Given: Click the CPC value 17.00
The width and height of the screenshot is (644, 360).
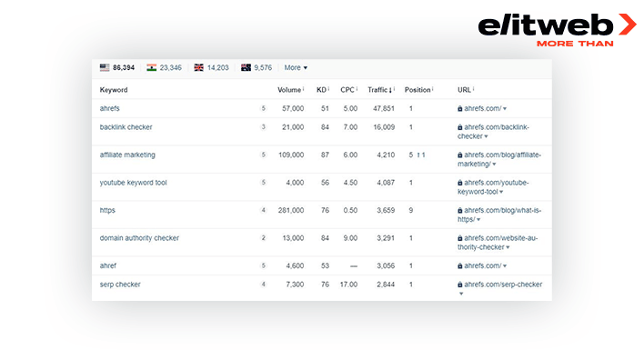Looking at the screenshot, I should click(348, 285).
